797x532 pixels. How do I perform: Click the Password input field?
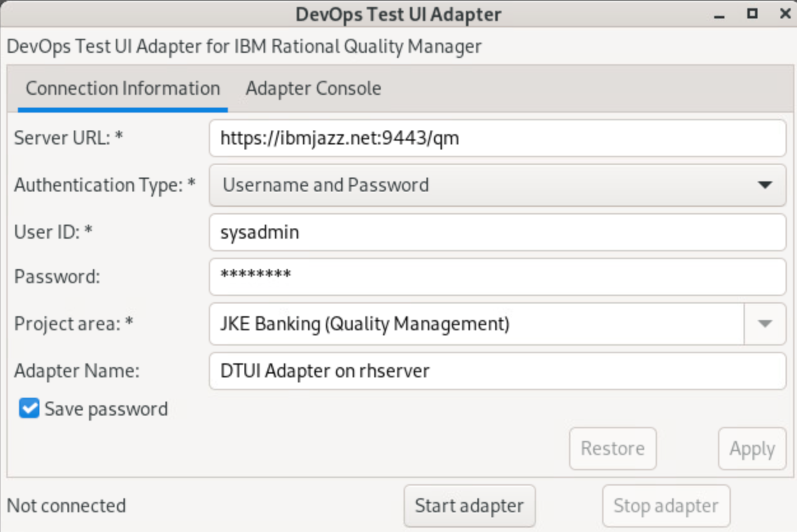click(497, 277)
